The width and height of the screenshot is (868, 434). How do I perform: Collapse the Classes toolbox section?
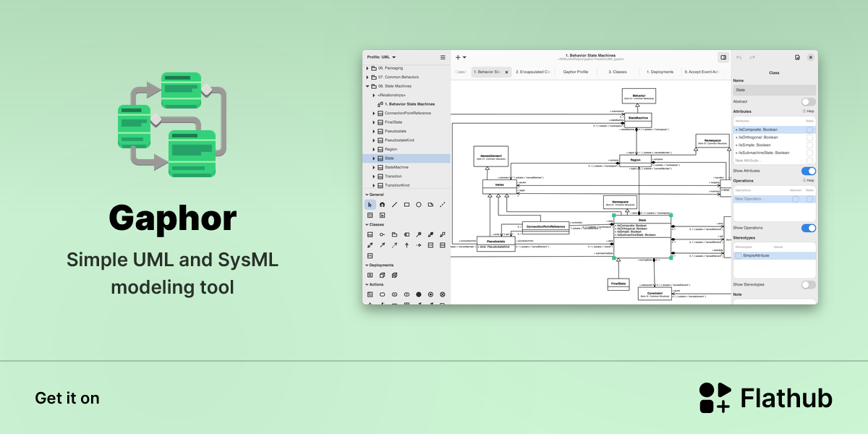(x=366, y=224)
